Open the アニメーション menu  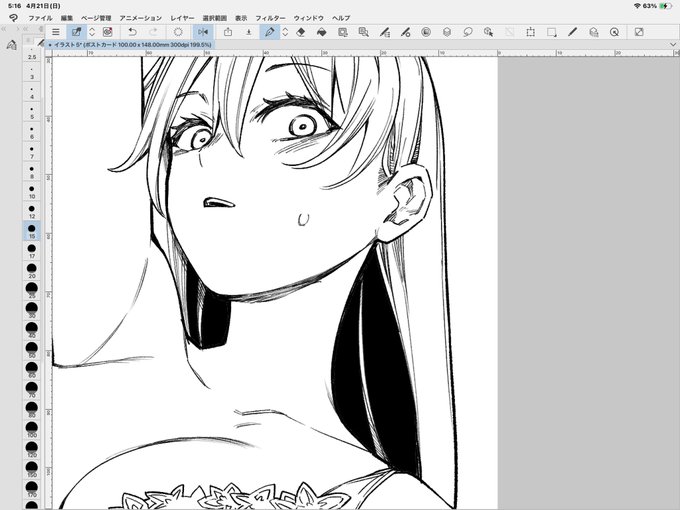coord(141,18)
